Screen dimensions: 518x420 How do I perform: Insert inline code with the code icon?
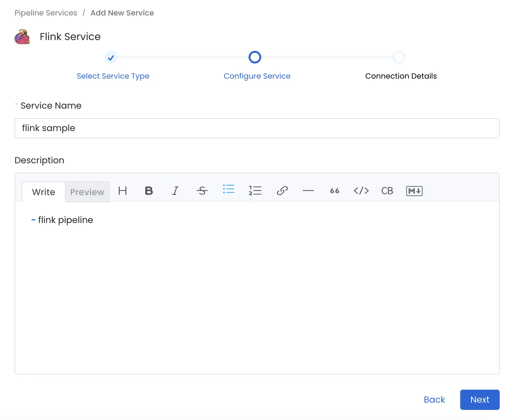361,191
